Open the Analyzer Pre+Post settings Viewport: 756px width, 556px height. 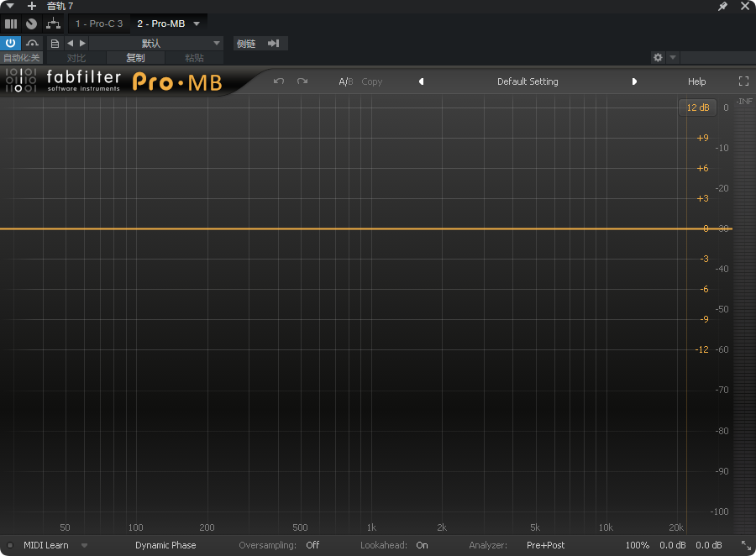tap(545, 545)
